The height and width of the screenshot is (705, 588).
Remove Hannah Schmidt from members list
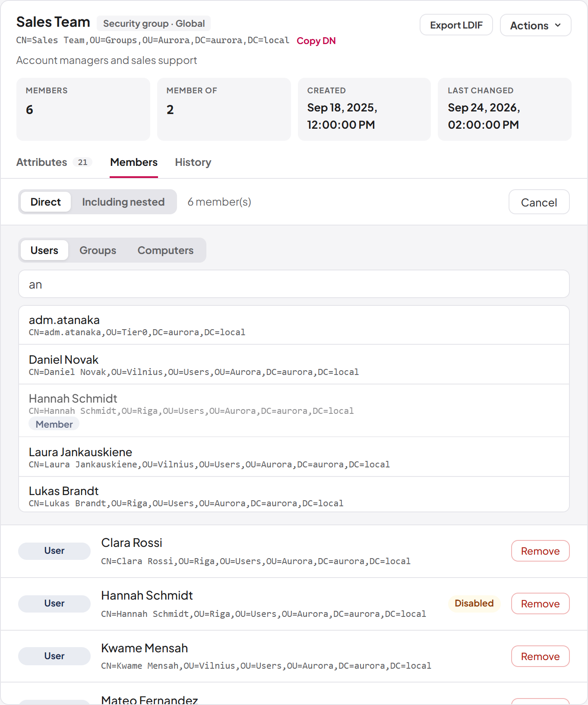coord(540,603)
